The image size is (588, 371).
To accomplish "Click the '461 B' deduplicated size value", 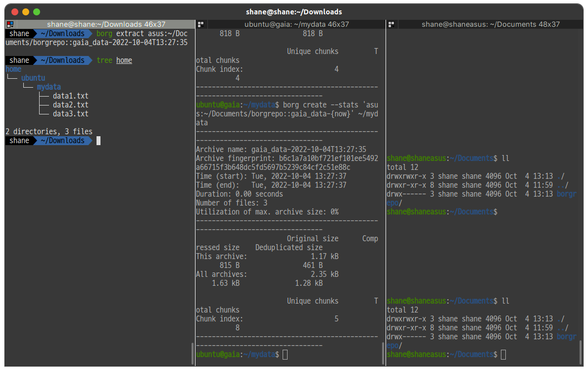I will (x=313, y=265).
